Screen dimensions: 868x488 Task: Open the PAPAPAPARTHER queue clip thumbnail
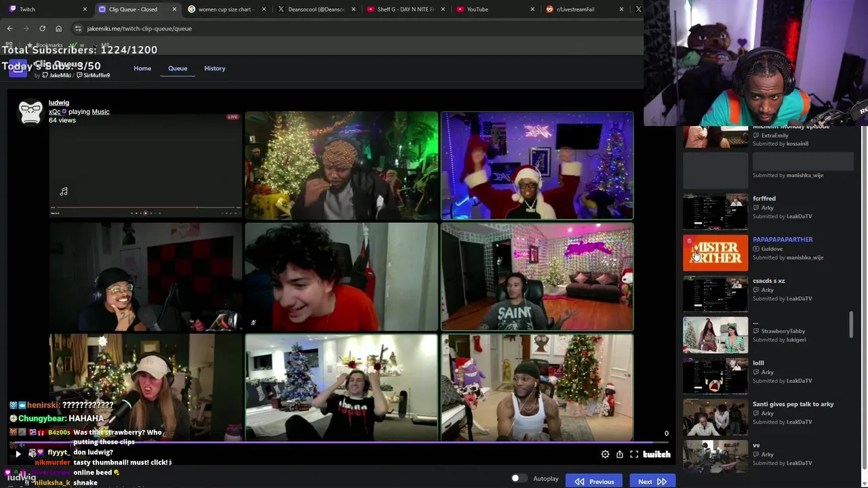tap(715, 253)
